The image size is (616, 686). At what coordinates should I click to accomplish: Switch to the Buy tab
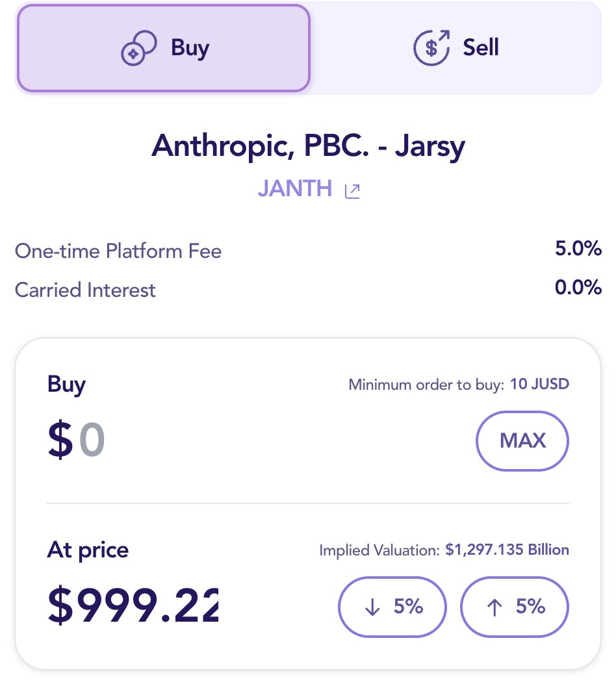point(164,48)
